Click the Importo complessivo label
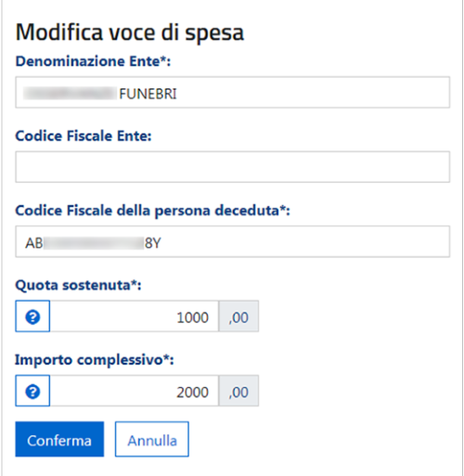The height and width of the screenshot is (476, 464). pyautogui.click(x=95, y=360)
